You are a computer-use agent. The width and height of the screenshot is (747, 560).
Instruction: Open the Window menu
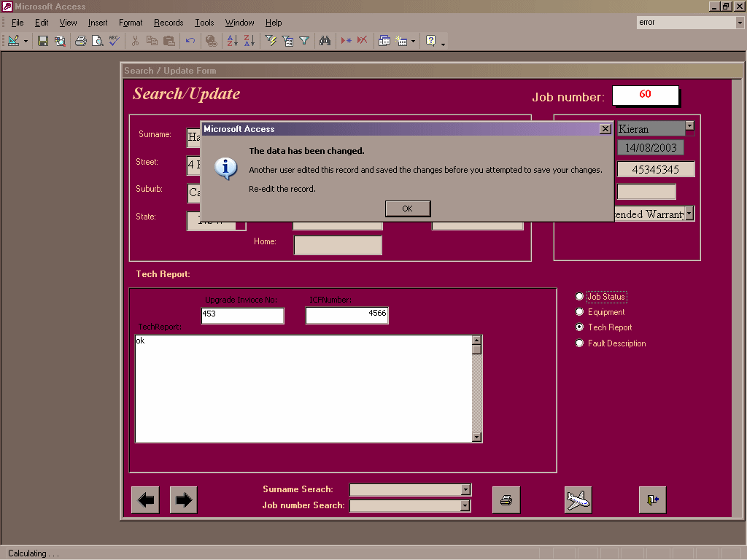(239, 23)
